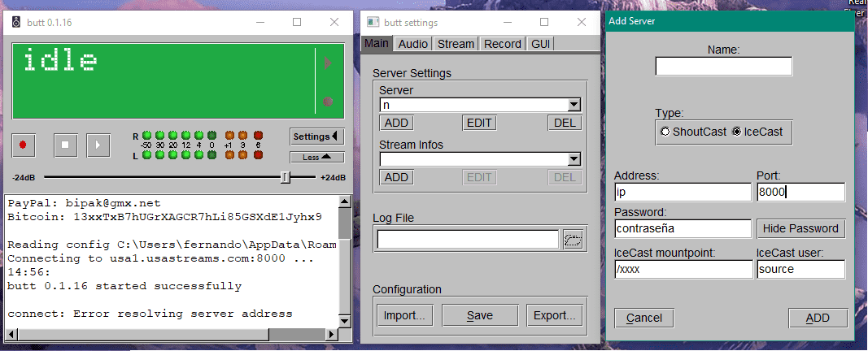Viewport: 868px width, 351px height.
Task: Click the Save configuration button
Action: (479, 315)
